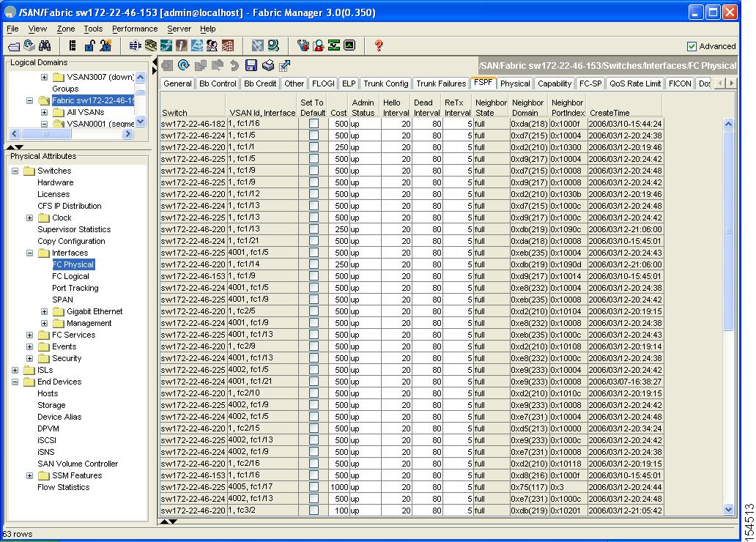Click the table vertical scrollbar down arrow
Image resolution: width=756 pixels, height=542 pixels.
pyautogui.click(x=728, y=509)
